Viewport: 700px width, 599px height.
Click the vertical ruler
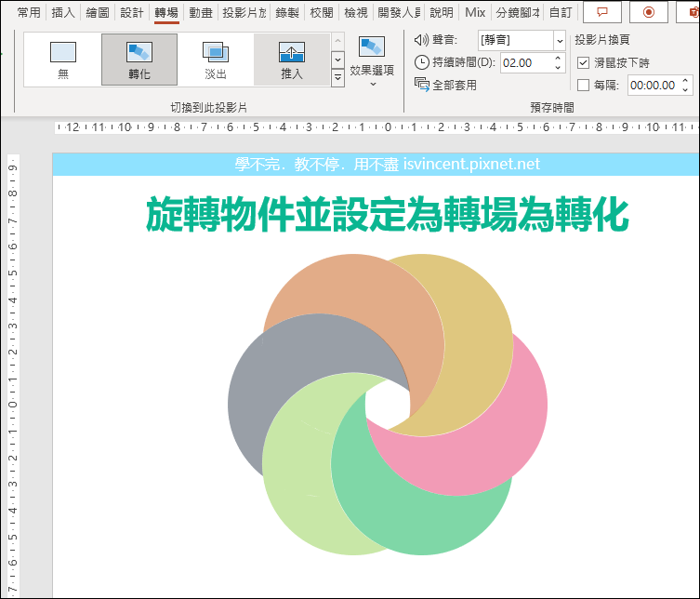(x=13, y=375)
